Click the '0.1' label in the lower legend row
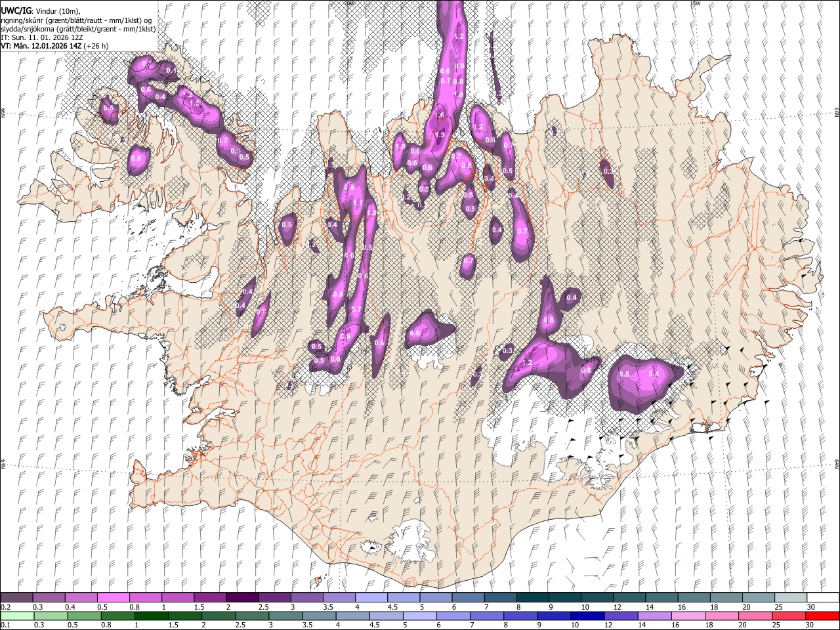This screenshot has height=630, width=840. click(x=7, y=625)
